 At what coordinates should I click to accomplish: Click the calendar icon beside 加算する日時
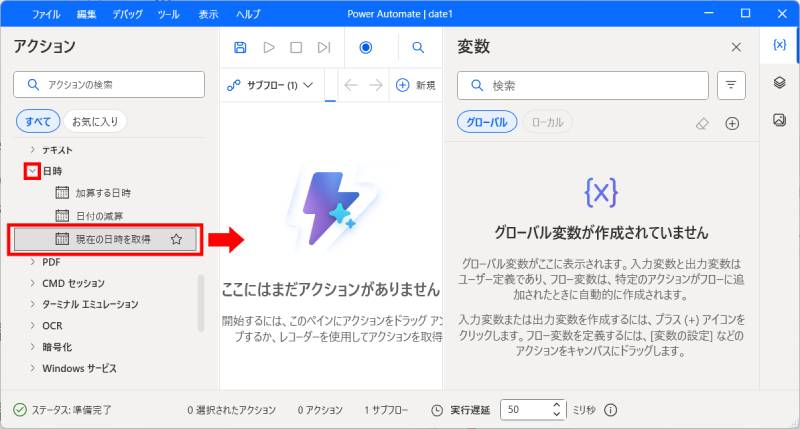pos(62,192)
